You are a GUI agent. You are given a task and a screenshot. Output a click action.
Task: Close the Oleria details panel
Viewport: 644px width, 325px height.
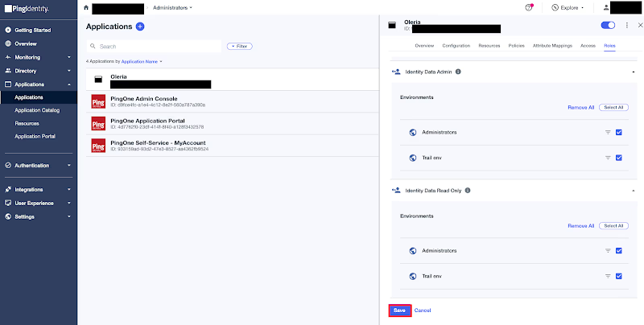tap(640, 25)
